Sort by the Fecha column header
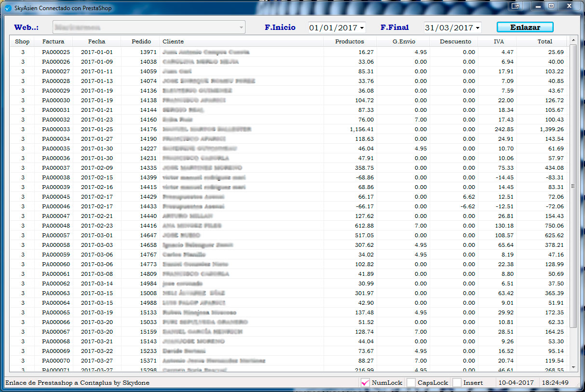The height and width of the screenshot is (392, 585). click(x=96, y=41)
